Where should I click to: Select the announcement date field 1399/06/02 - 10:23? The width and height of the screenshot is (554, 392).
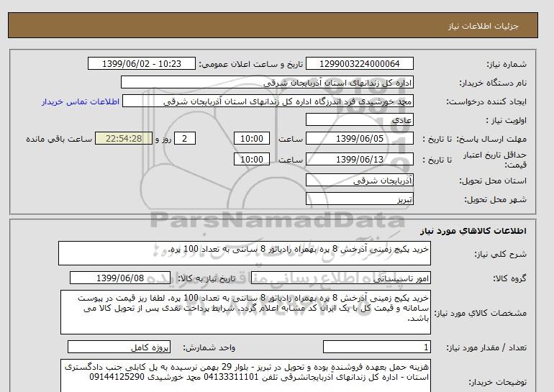pos(141,64)
